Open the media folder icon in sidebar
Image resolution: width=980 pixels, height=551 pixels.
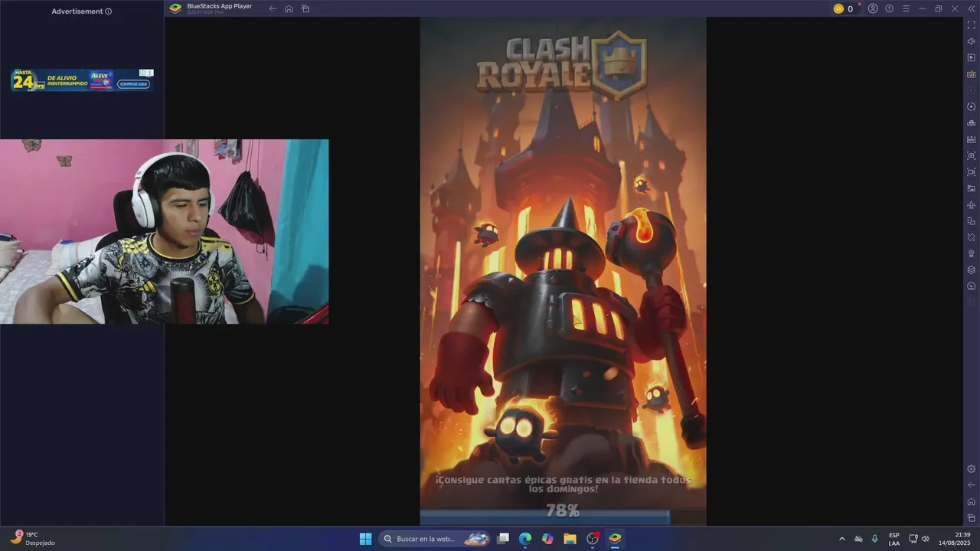[x=971, y=188]
